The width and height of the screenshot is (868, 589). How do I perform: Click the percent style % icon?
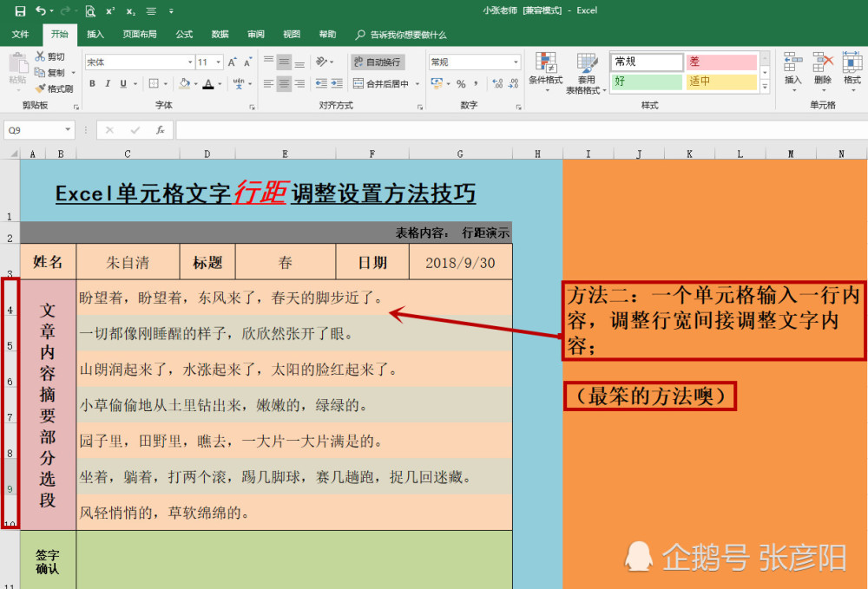[x=461, y=83]
